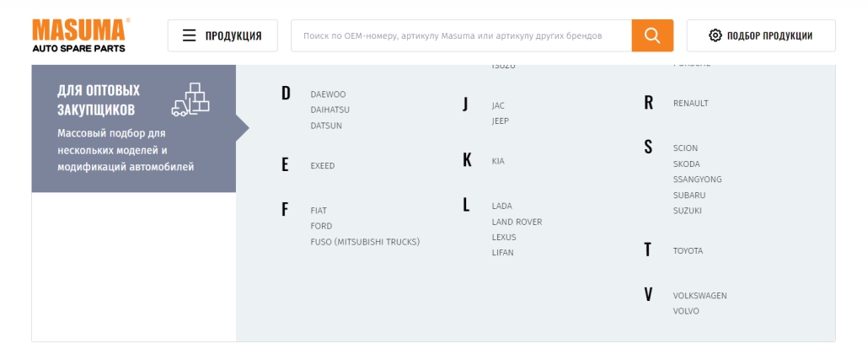Select the Exeed brand
The width and height of the screenshot is (868, 354).
322,166
